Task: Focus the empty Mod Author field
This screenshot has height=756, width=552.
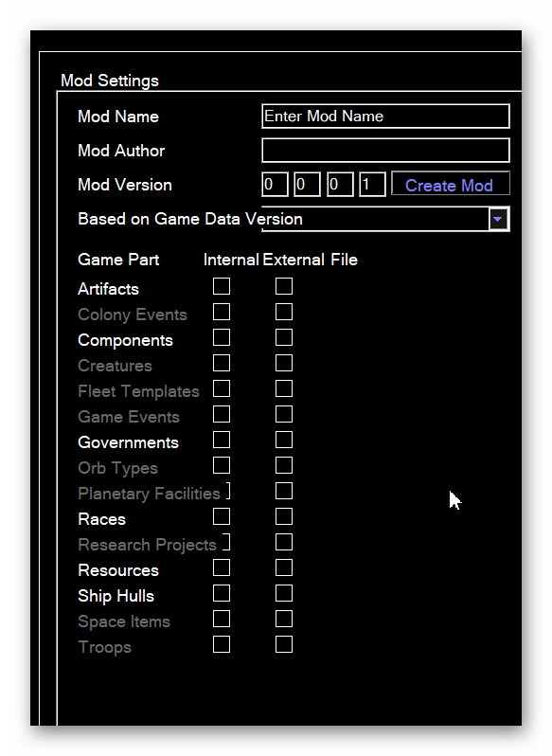Action: click(x=385, y=151)
